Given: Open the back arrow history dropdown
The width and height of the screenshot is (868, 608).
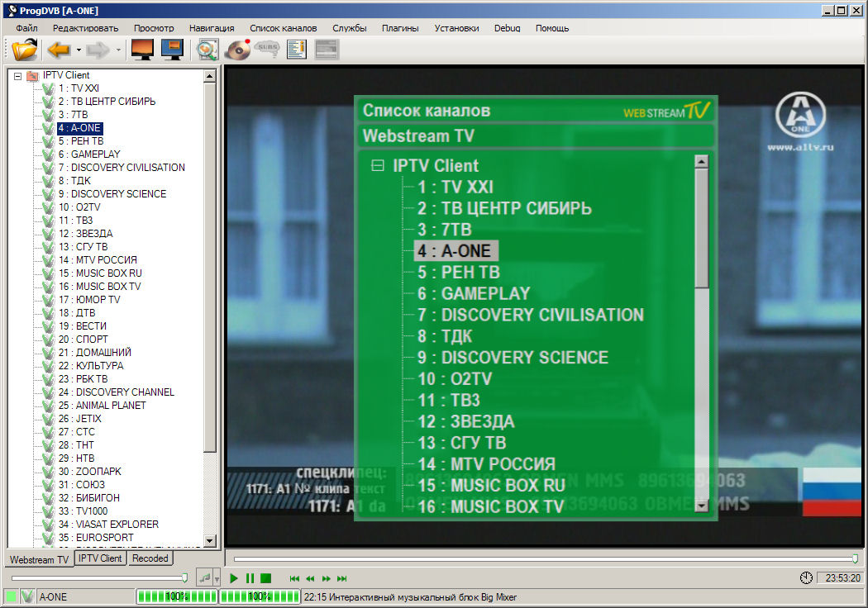Looking at the screenshot, I should 79,50.
